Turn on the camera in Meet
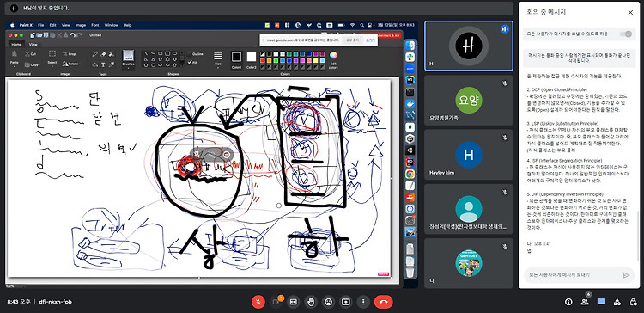This screenshot has height=313, width=644. [276, 302]
